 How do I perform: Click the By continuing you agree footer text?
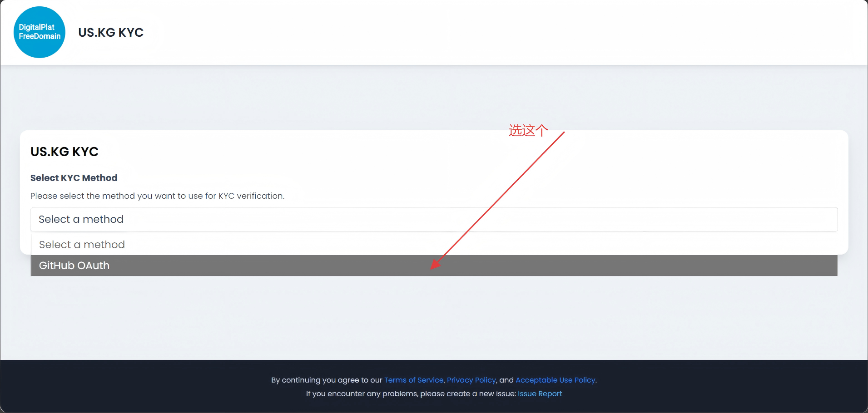pyautogui.click(x=327, y=380)
